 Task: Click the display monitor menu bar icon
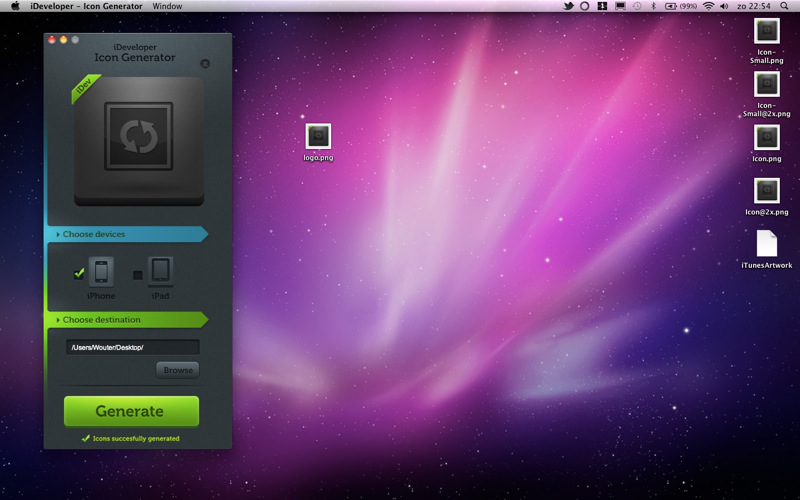click(x=620, y=6)
